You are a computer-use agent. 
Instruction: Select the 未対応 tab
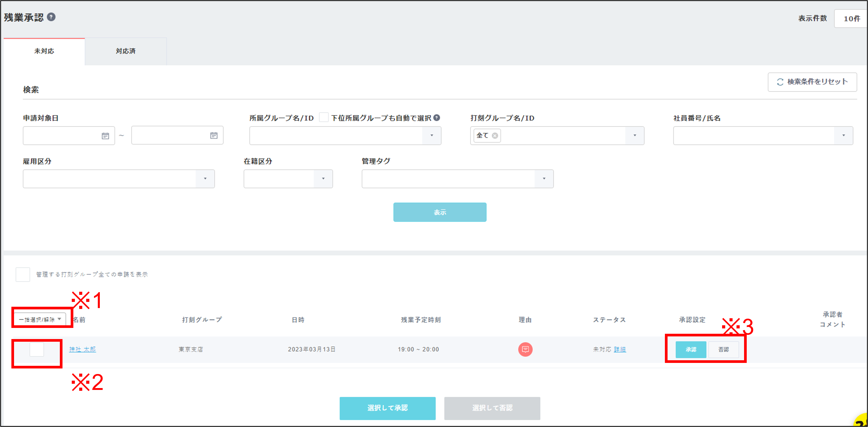click(x=44, y=51)
